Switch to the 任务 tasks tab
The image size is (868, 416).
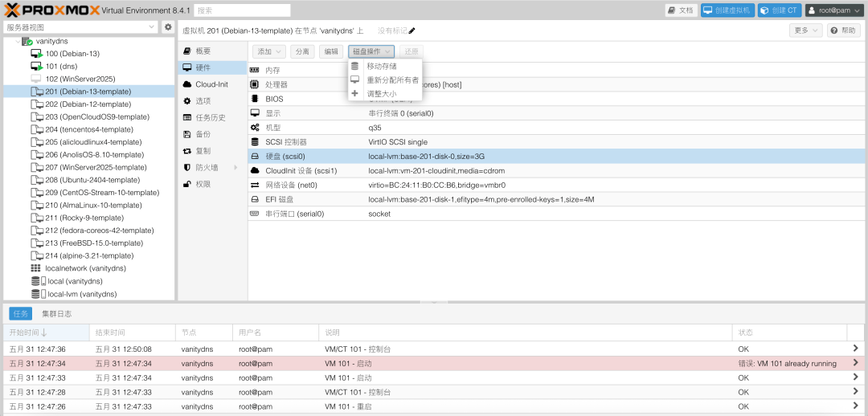click(20, 314)
